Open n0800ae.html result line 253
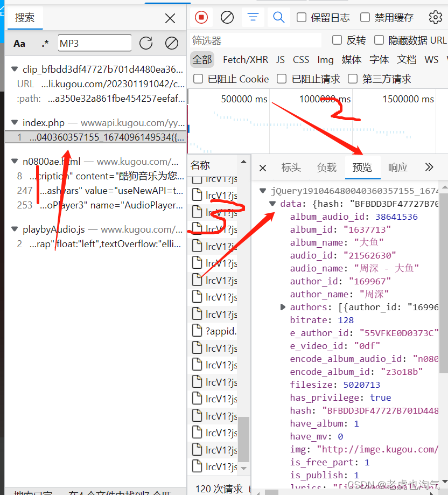Viewport: 448px width, 495px height. (96, 205)
